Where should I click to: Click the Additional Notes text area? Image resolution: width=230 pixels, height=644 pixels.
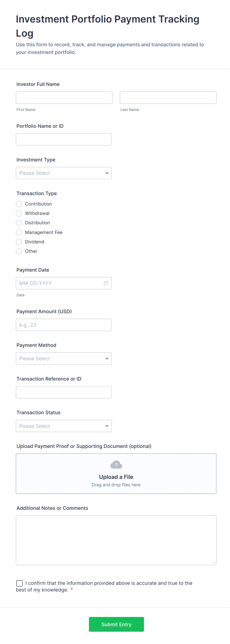(x=116, y=540)
